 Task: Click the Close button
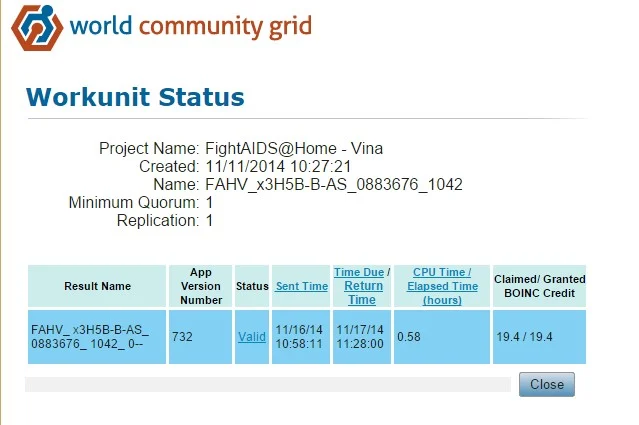pyautogui.click(x=546, y=384)
